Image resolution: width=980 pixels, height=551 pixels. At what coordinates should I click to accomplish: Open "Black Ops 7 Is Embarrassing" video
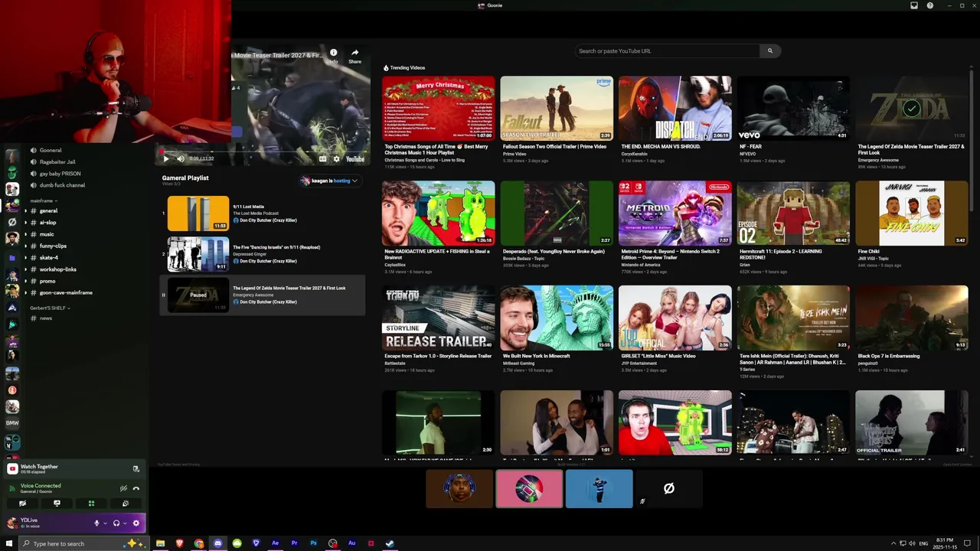coord(911,318)
